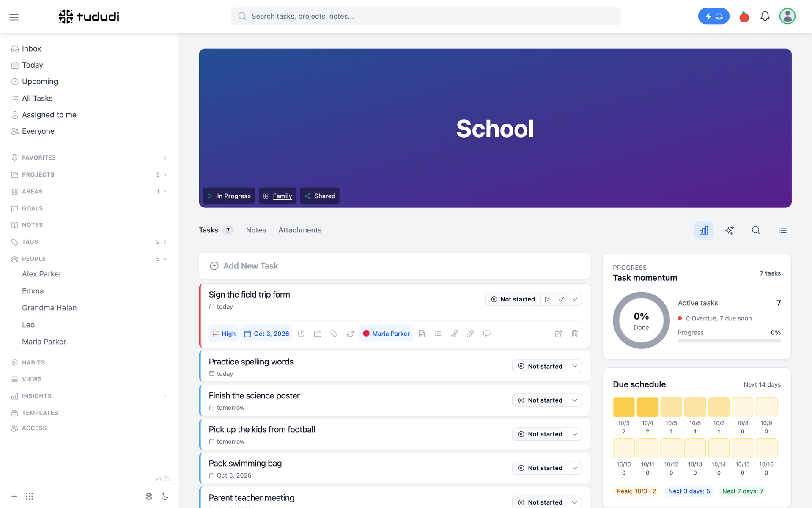
Task: Click the tag icon in field trip task
Action: (x=334, y=334)
